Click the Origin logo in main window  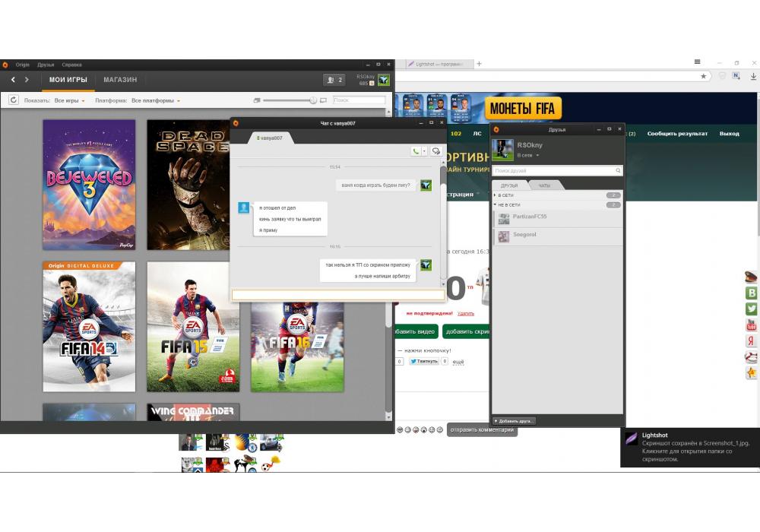(5, 65)
